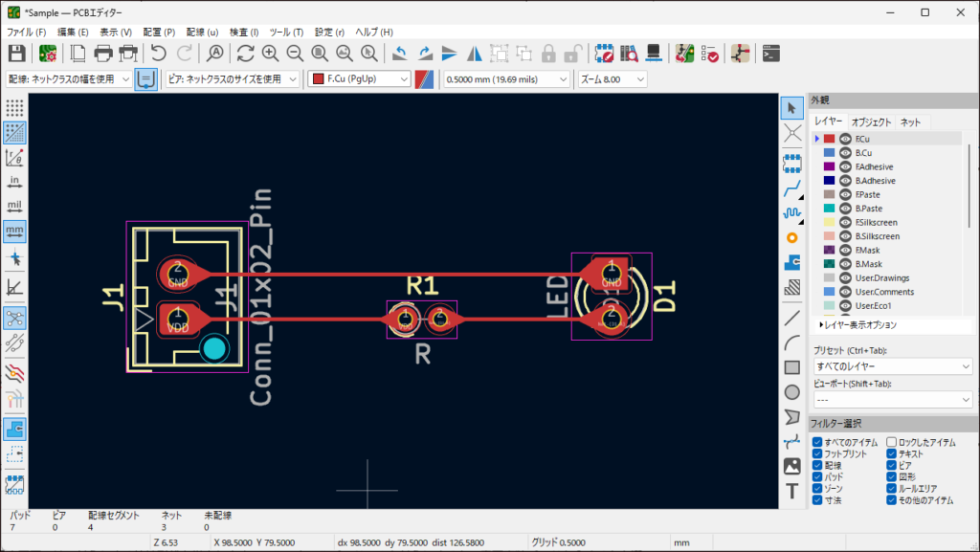Enable the ロックしたアイテム checkbox
The image size is (980, 552).
(x=892, y=442)
